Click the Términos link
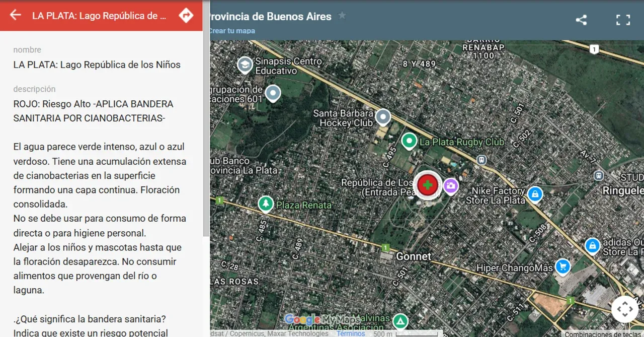644x337 pixels. (351, 333)
